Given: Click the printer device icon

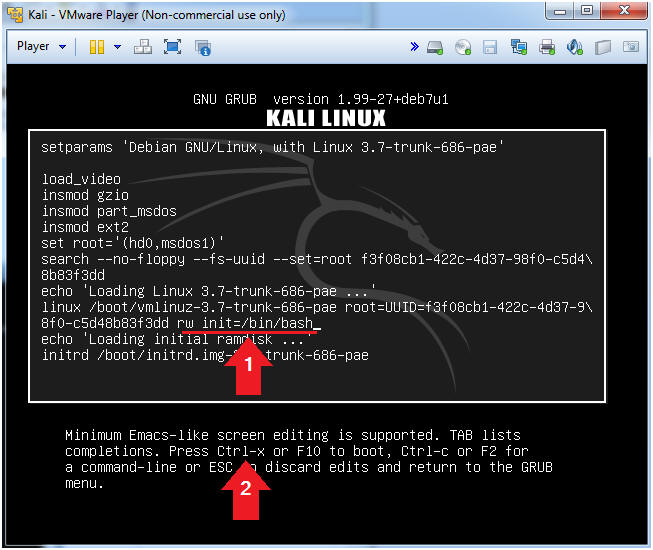Looking at the screenshot, I should point(546,47).
